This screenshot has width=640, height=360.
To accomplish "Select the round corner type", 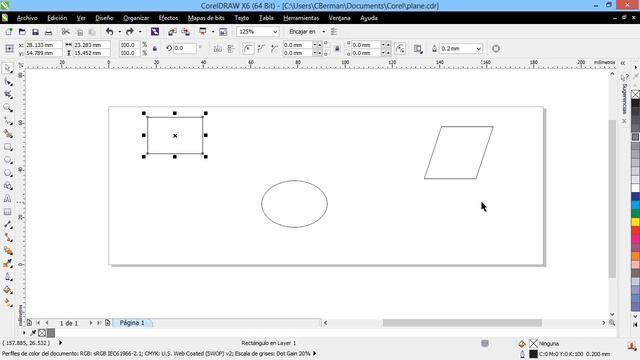I will 248,49.
